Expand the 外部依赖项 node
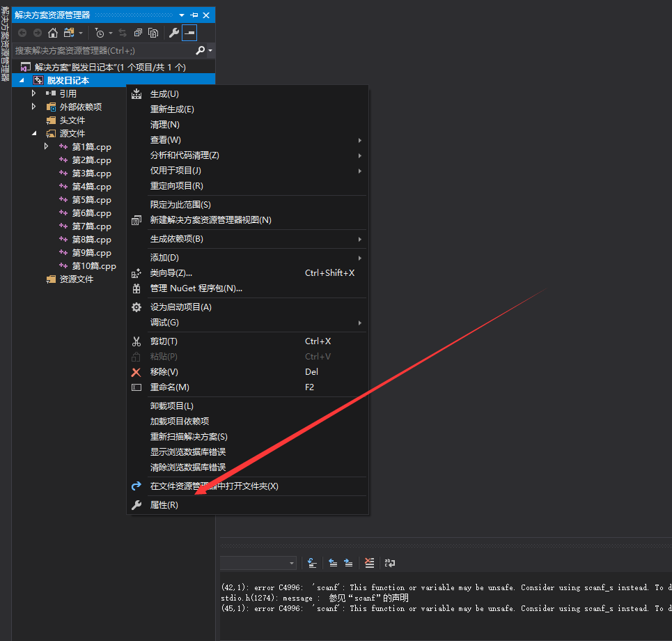Viewport: 672px width, 641px height. 33,107
